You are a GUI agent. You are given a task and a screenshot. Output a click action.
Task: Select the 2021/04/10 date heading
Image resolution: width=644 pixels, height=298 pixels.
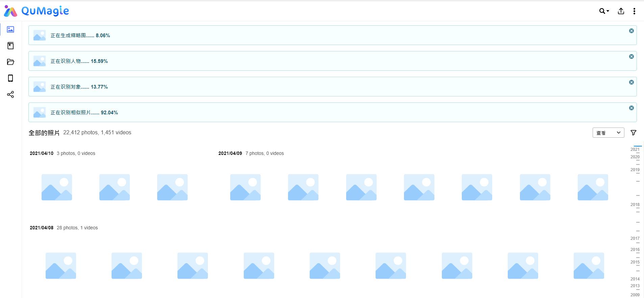42,153
